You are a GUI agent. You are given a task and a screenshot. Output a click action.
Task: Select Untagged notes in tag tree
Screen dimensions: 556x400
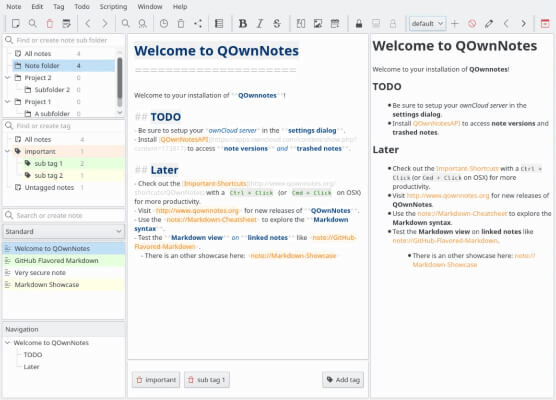pos(49,188)
